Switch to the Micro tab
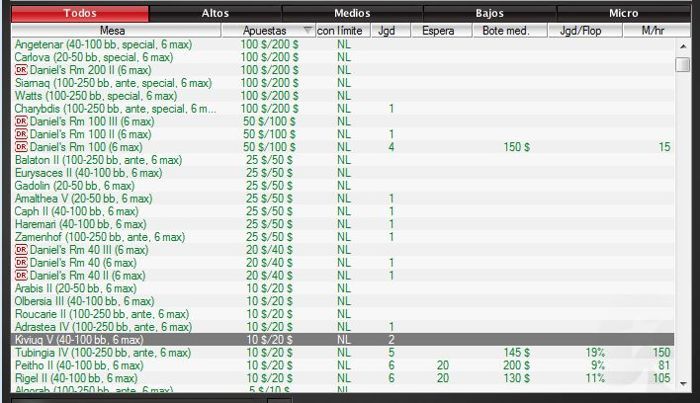700x403 pixels. pos(623,13)
